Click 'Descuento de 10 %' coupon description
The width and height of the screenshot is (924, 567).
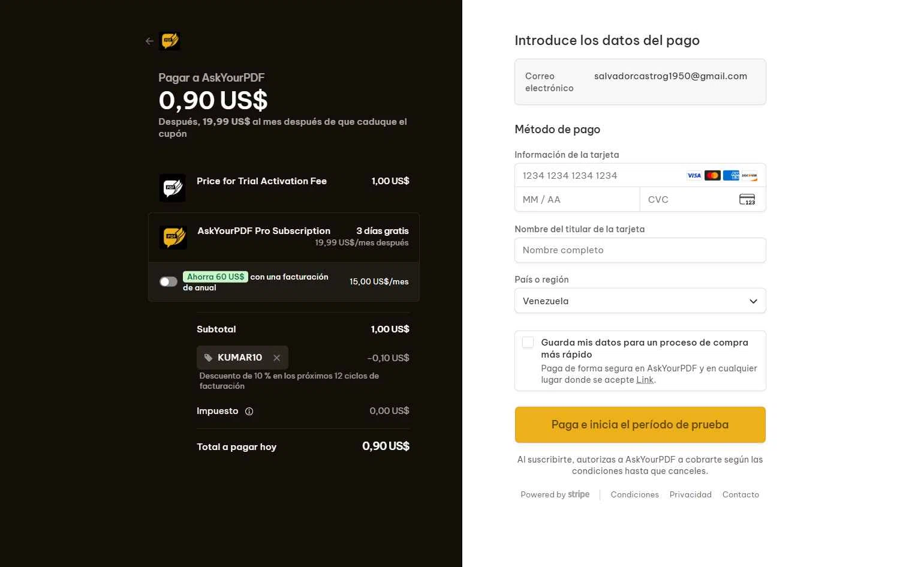[289, 381]
